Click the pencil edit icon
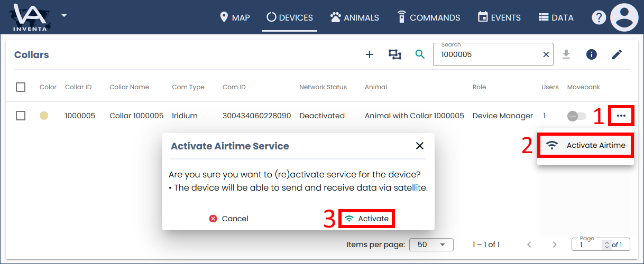The width and height of the screenshot is (644, 264). 617,54
